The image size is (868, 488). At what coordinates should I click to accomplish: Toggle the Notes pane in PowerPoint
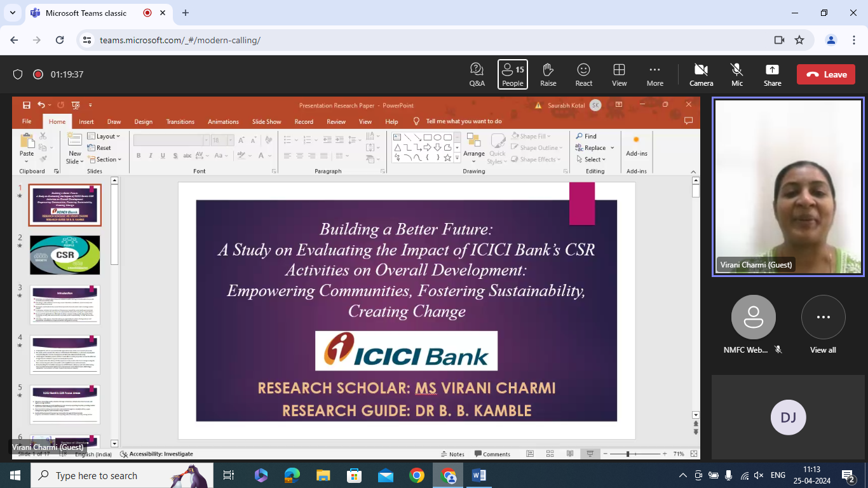tap(452, 454)
